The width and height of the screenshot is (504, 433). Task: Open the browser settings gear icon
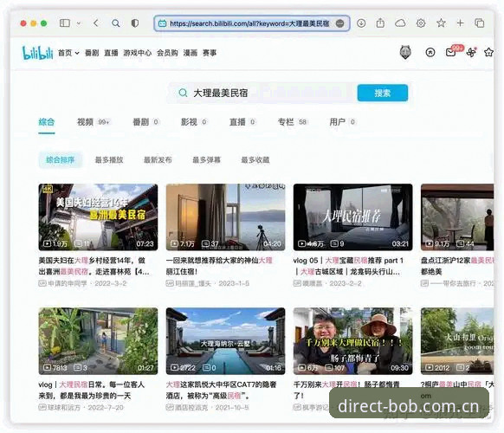421,23
